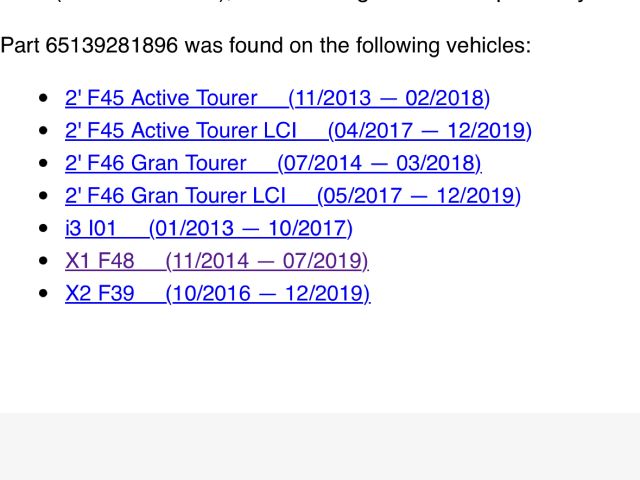Go to the X2 F39 vehicle link
640x480 pixels.
click(99, 294)
